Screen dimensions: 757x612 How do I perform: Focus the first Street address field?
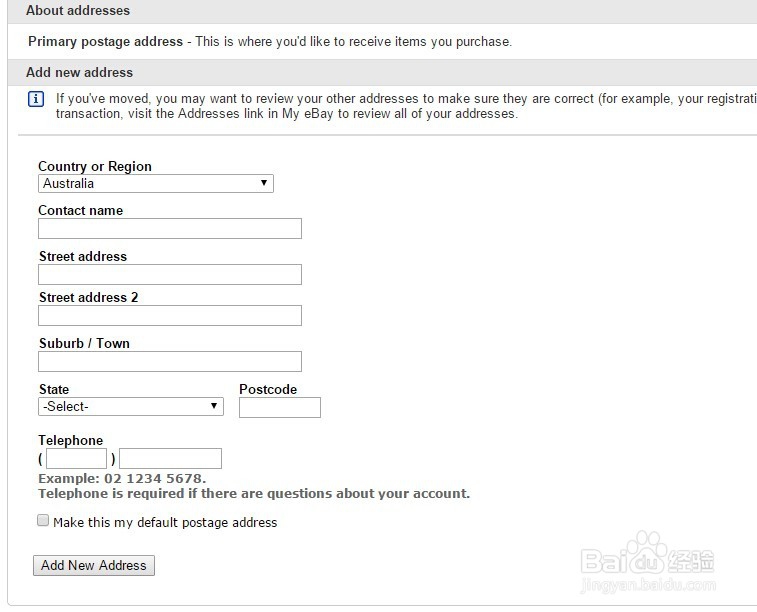click(x=169, y=275)
